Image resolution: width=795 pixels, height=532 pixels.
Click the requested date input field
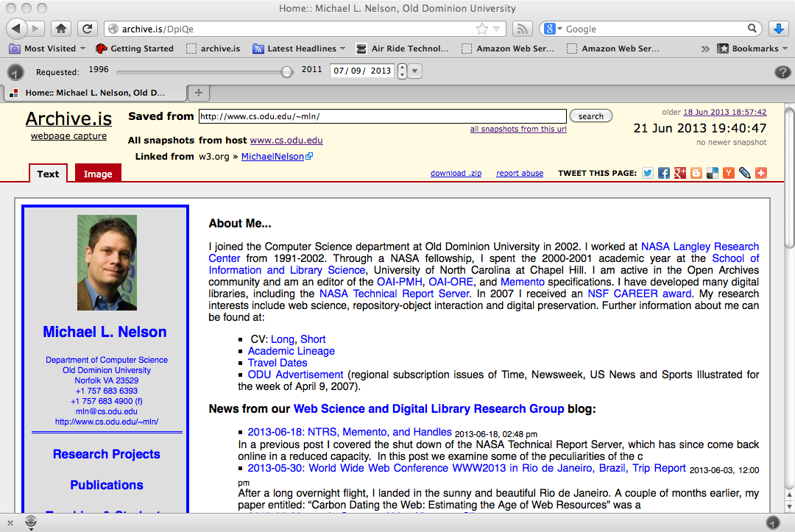tap(363, 71)
